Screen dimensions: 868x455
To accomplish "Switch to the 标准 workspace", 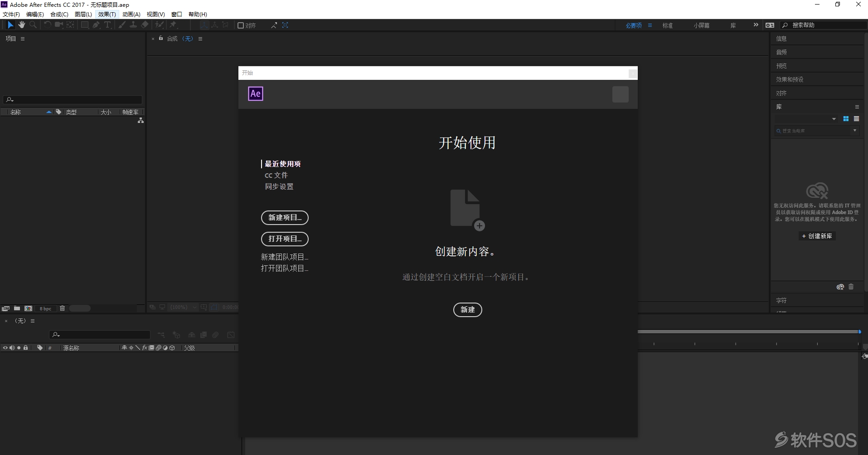I will tap(668, 25).
